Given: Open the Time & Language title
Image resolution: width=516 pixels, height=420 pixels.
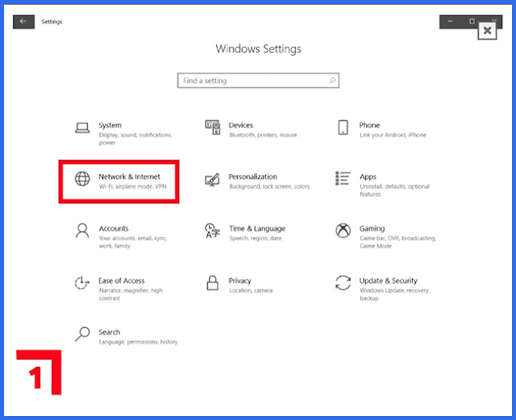Looking at the screenshot, I should pyautogui.click(x=257, y=229).
